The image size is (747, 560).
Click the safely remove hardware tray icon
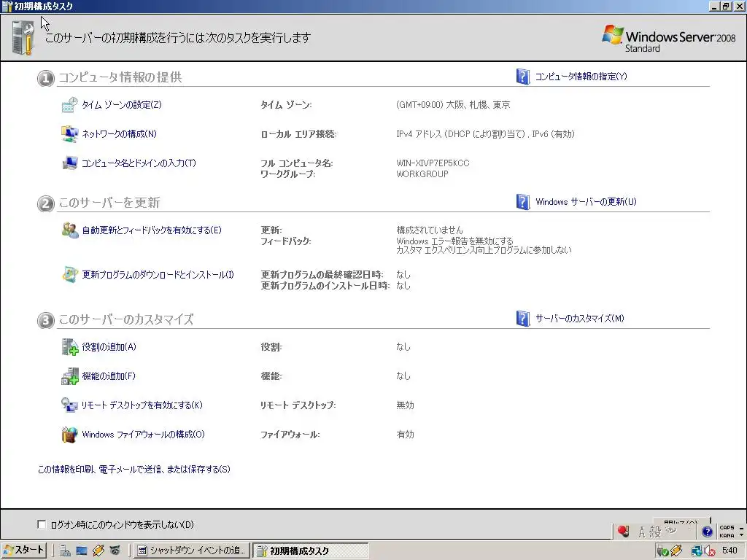[x=662, y=551]
